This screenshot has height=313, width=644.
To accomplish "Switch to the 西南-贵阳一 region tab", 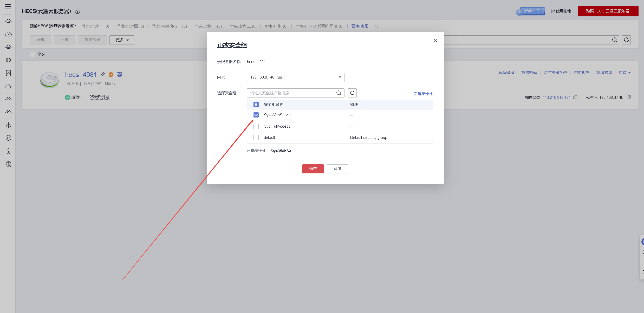I will pos(365,26).
